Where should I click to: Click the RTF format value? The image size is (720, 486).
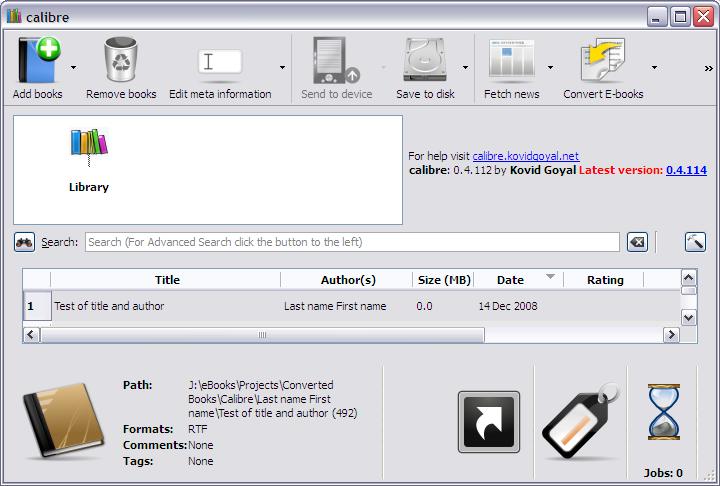tap(197, 429)
